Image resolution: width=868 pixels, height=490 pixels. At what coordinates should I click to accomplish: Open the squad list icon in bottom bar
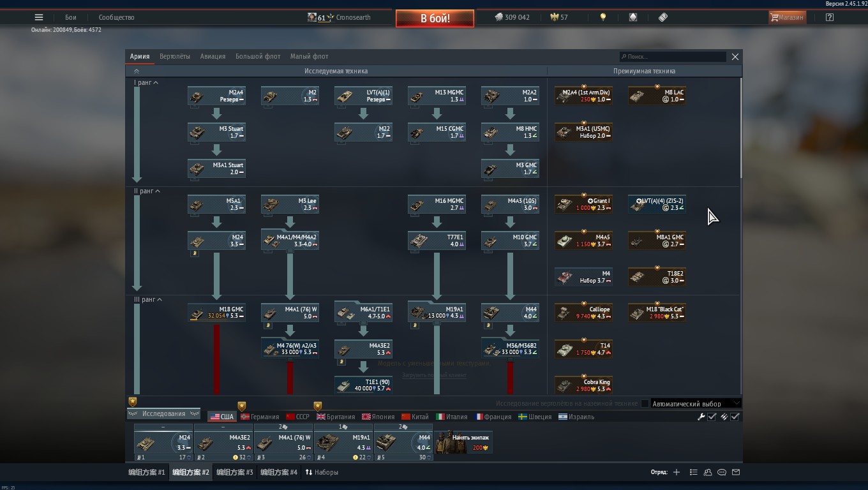pyautogui.click(x=694, y=472)
